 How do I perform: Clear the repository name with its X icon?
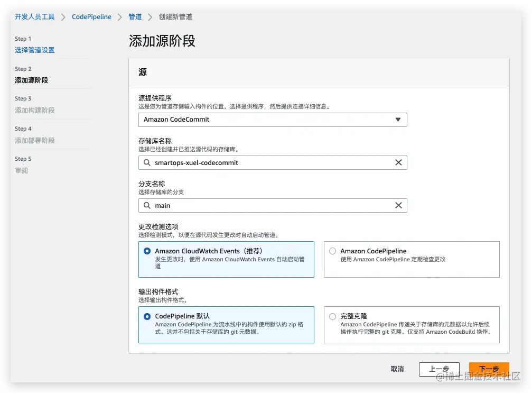coord(398,163)
